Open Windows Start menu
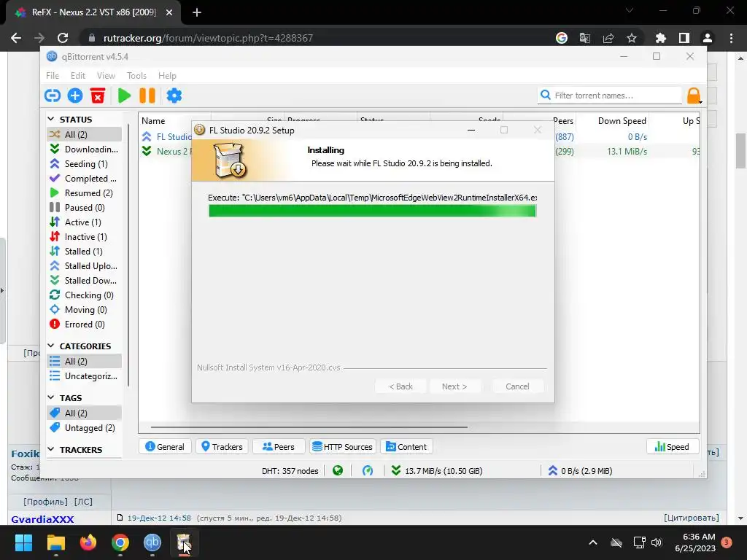This screenshot has height=560, width=747. [23, 542]
